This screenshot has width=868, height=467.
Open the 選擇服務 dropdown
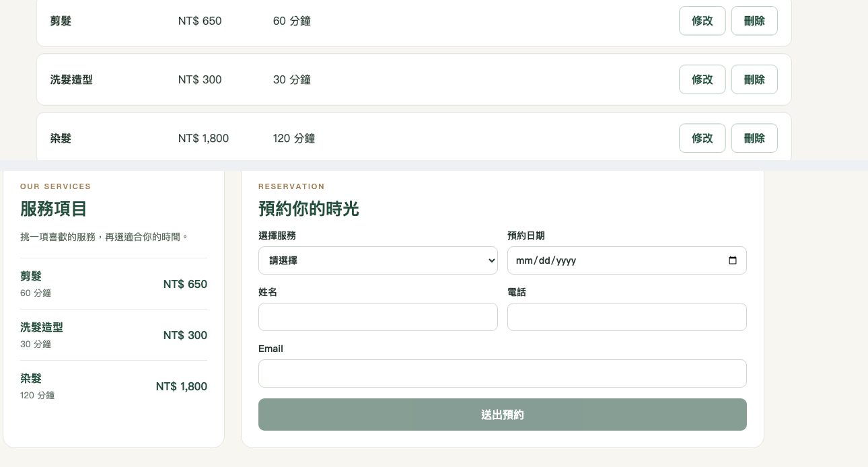coord(378,260)
